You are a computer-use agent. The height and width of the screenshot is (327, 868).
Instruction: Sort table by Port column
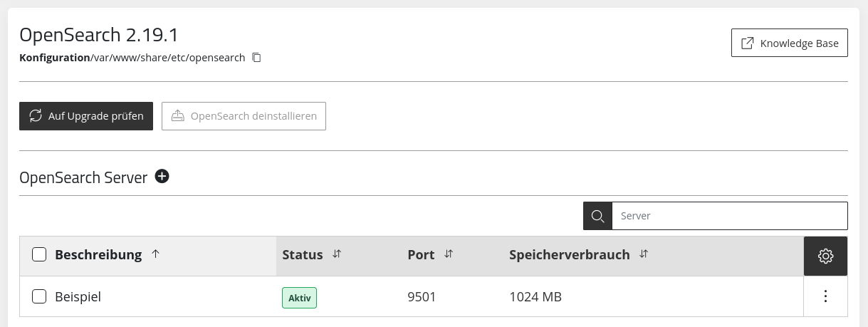coord(430,255)
